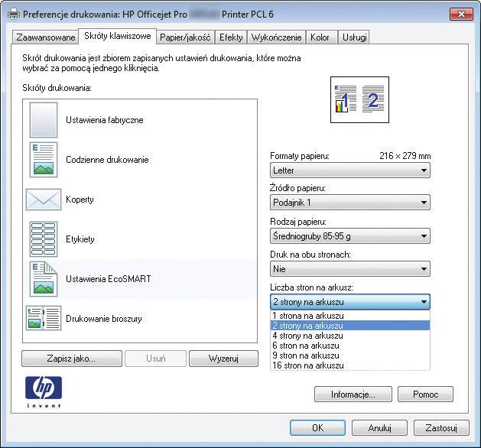Choose 1 strona na arkuszu option
Screen dimensions: 481x448
point(350,316)
